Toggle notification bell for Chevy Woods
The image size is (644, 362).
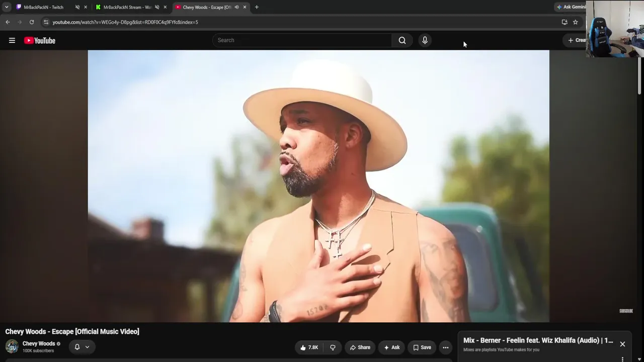77,347
